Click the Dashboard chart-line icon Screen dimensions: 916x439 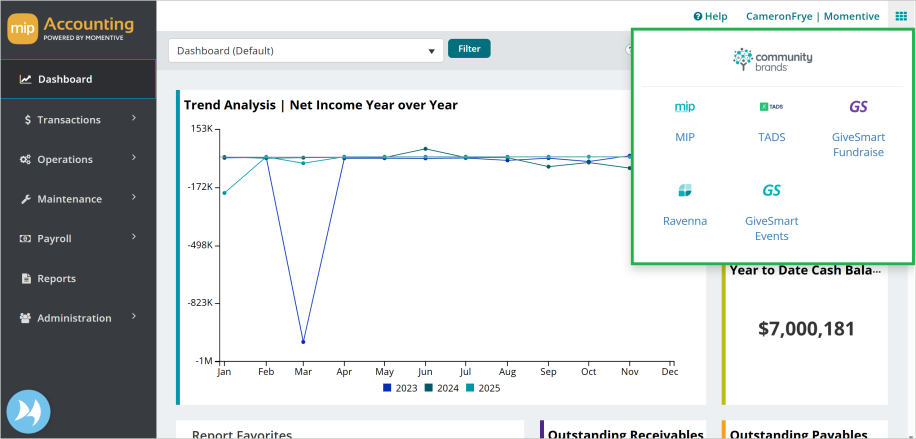click(x=25, y=79)
